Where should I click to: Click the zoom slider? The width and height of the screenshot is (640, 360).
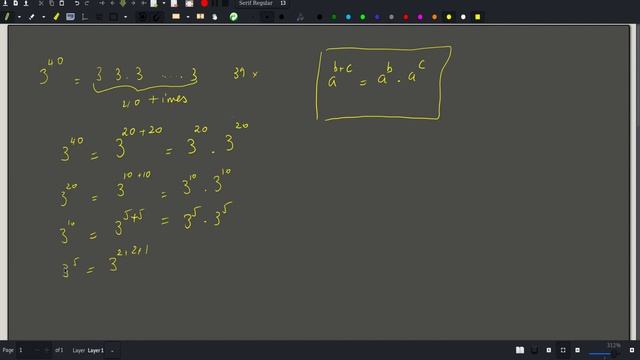point(604,354)
